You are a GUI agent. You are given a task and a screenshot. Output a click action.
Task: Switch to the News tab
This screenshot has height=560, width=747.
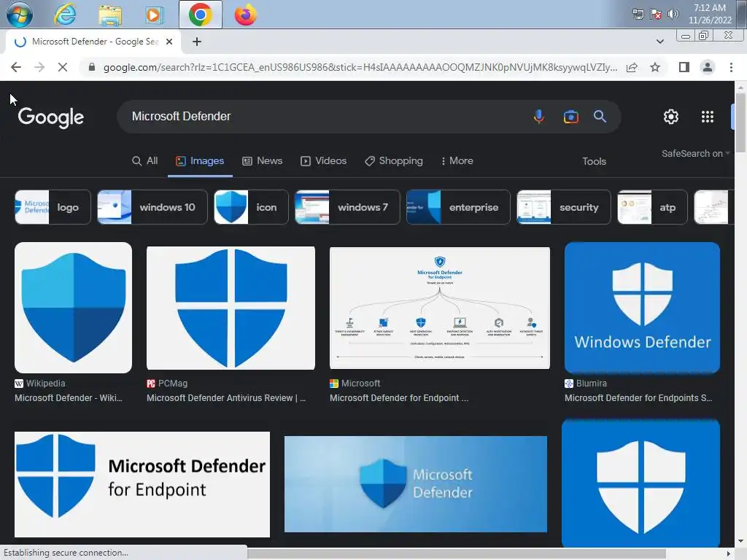click(x=263, y=161)
